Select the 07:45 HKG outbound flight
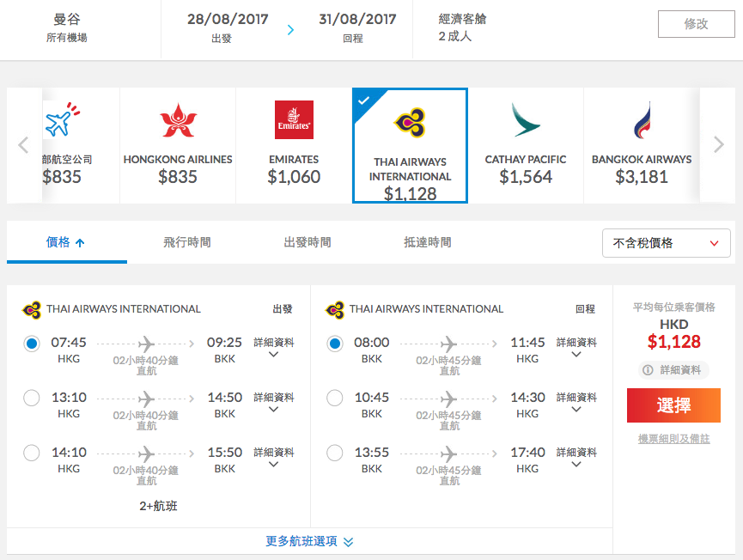Viewport: 743px width, 560px height. tap(32, 343)
